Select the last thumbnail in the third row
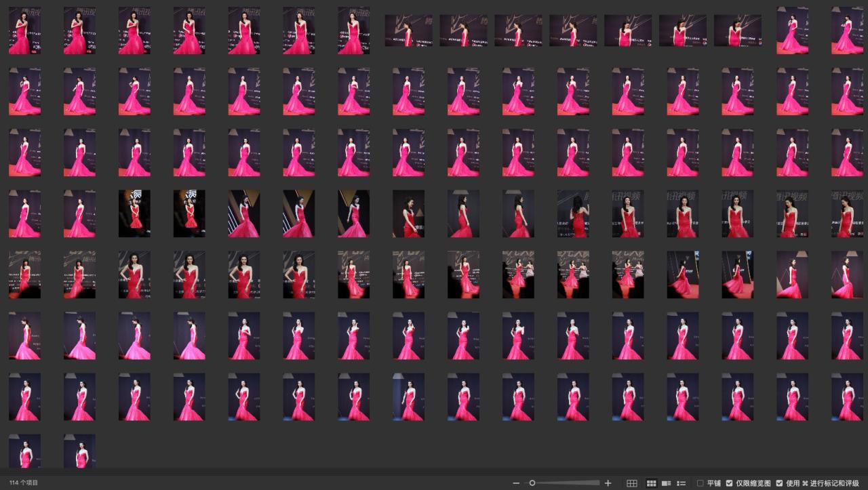Viewport: 868px width, 490px height. click(848, 152)
